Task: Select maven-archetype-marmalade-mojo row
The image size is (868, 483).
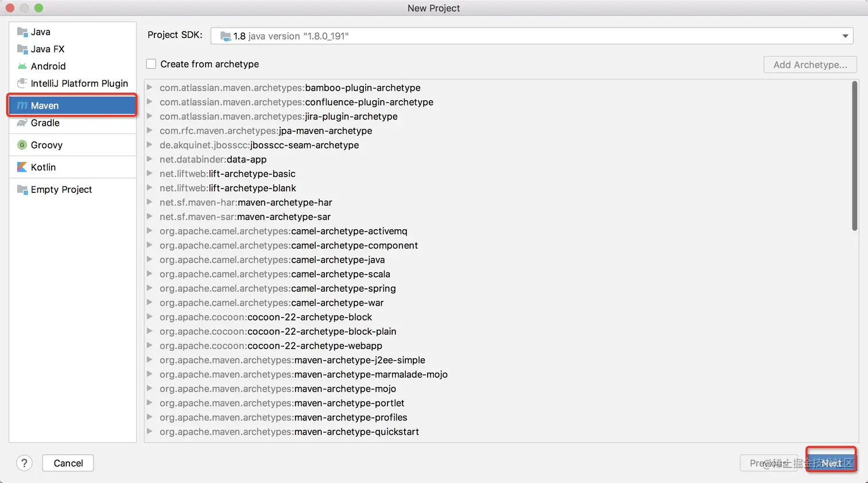Action: (x=497, y=374)
